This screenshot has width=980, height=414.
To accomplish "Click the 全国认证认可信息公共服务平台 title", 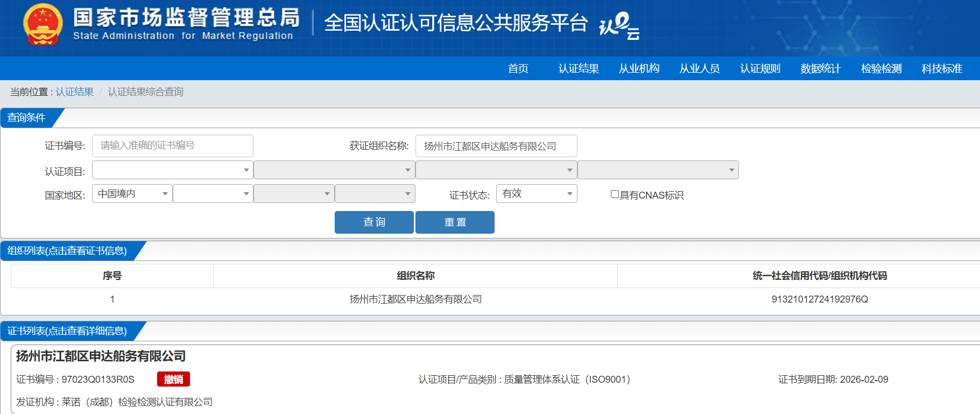I will pos(456,23).
